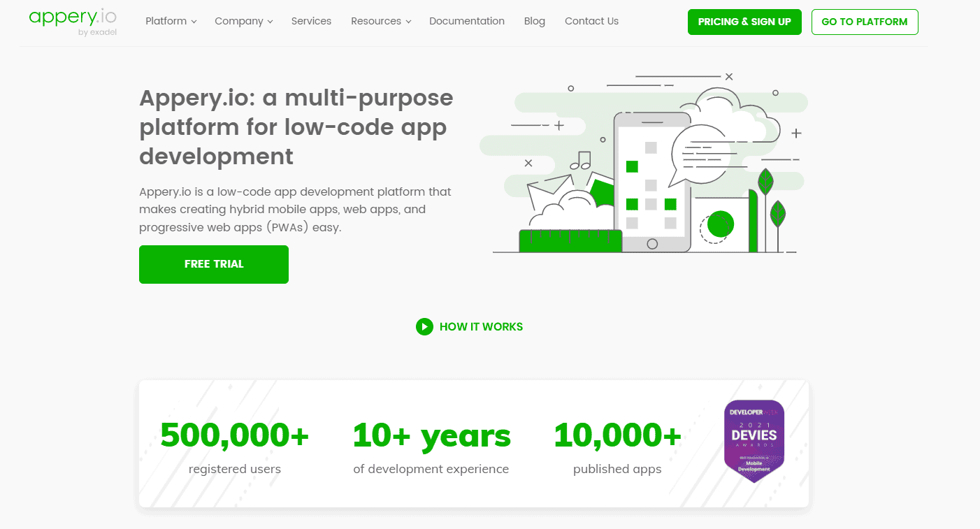Open the Contact Us page
The height and width of the screenshot is (529, 980).
point(591,21)
